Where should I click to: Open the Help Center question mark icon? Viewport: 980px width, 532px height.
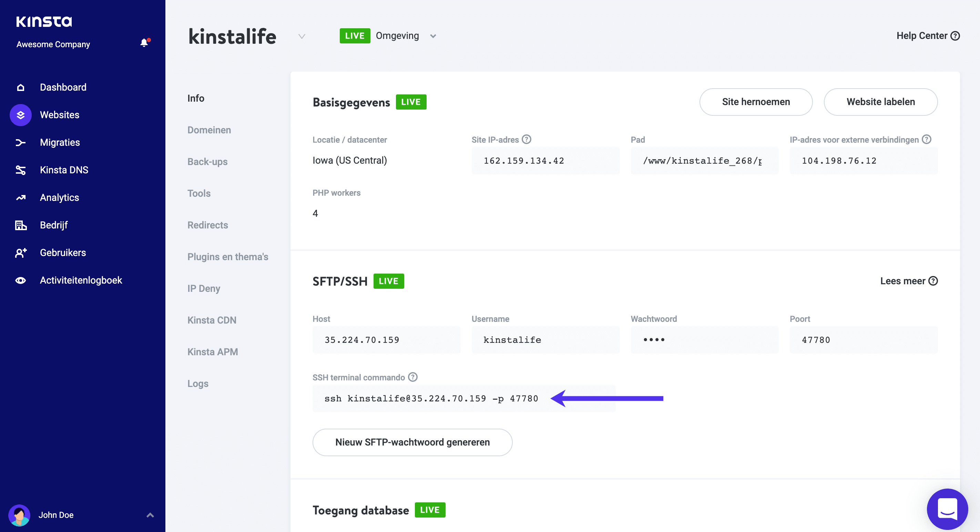(955, 36)
